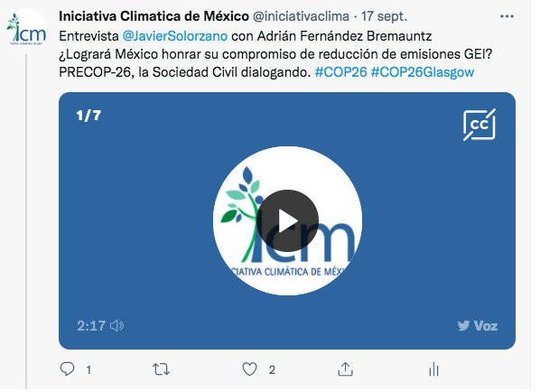The width and height of the screenshot is (540, 392).
Task: View tweet analytics bar chart icon
Action: point(434,369)
